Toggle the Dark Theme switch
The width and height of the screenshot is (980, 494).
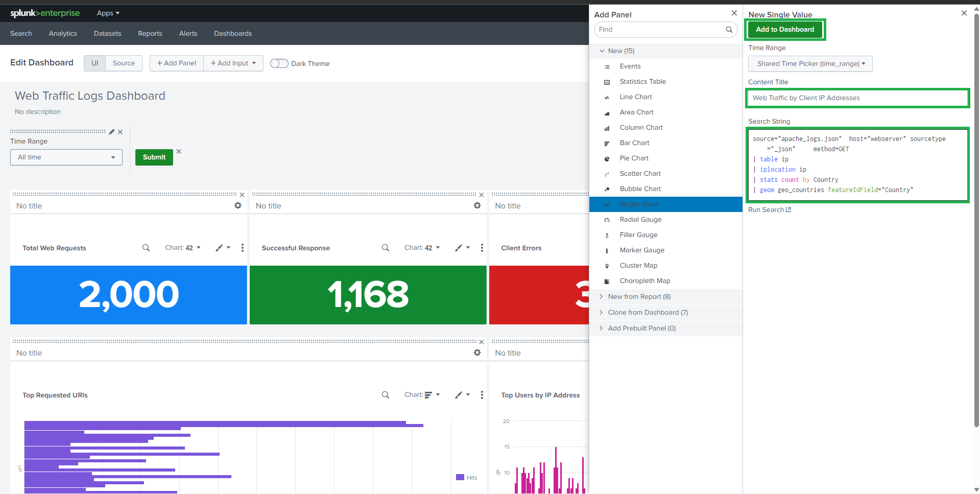tap(279, 63)
